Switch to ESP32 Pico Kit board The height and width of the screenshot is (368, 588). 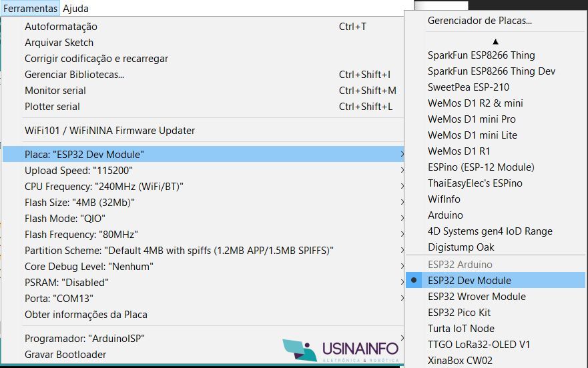coord(495,313)
